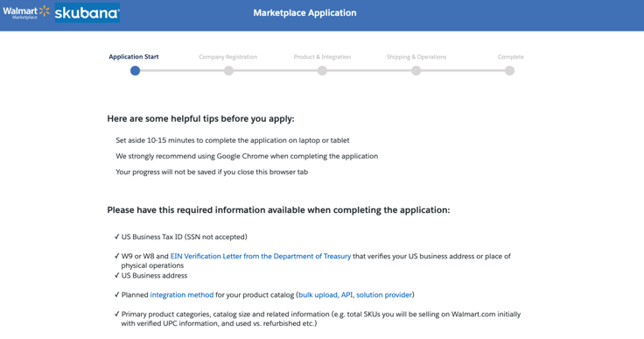The height and width of the screenshot is (339, 644).
Task: Open the solution provider link
Action: click(x=384, y=295)
